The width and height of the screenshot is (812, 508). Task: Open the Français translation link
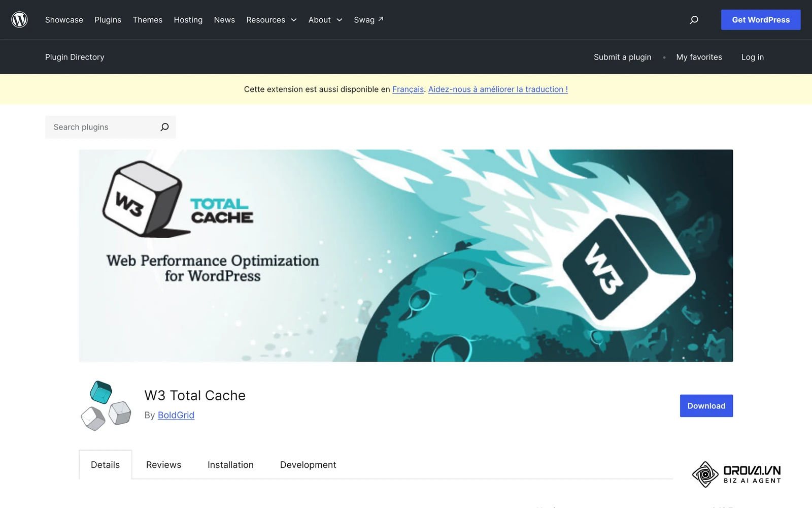(408, 89)
